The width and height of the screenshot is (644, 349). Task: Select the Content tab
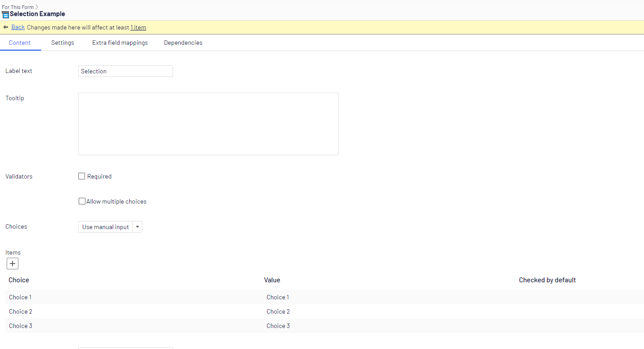20,43
